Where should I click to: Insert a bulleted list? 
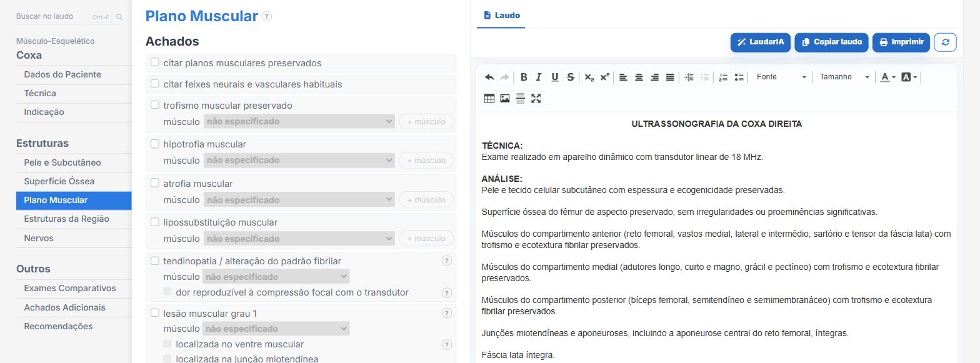coord(739,77)
